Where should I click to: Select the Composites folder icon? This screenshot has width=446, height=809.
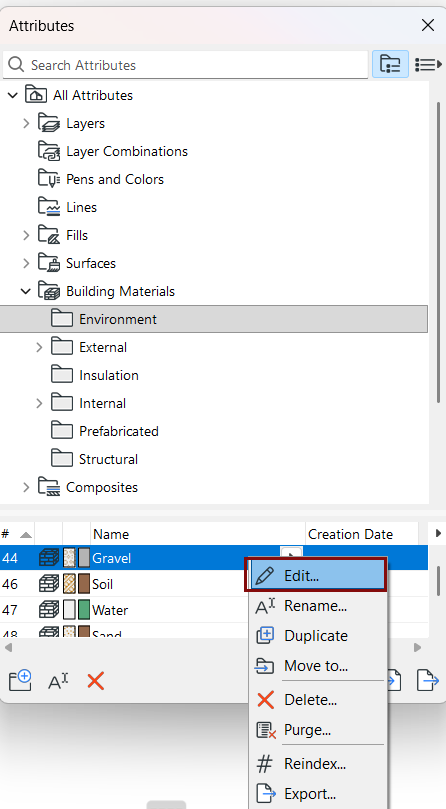(x=49, y=487)
